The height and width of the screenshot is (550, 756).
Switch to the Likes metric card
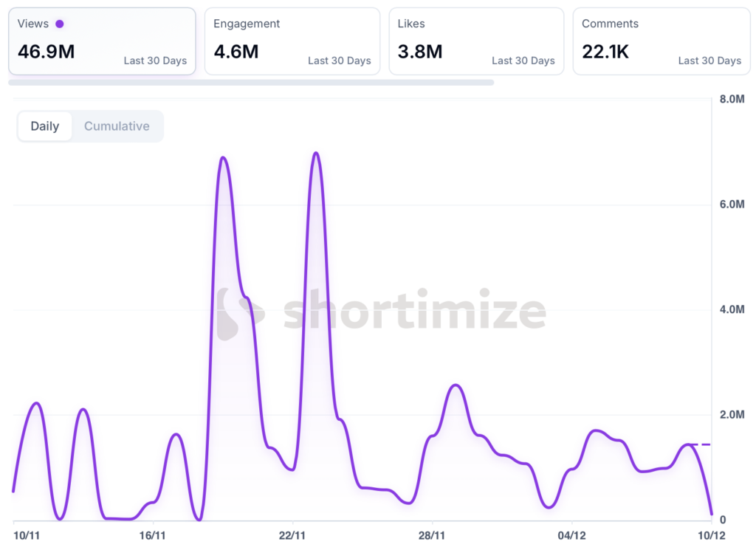(x=476, y=41)
